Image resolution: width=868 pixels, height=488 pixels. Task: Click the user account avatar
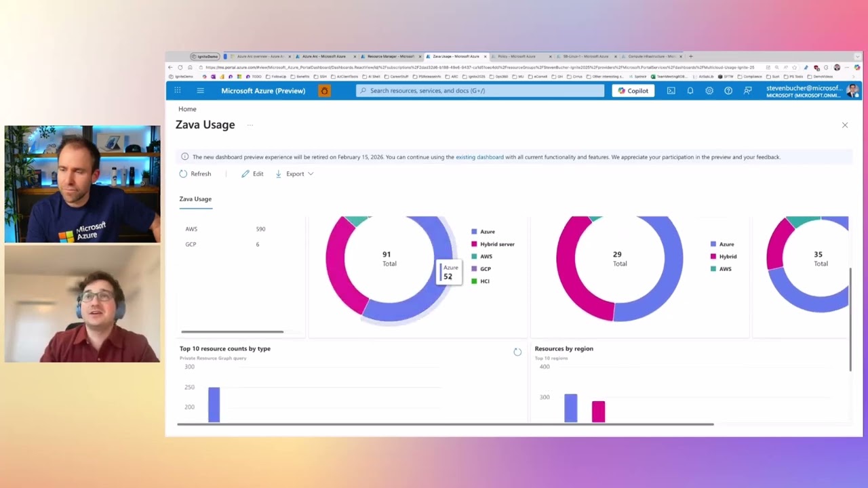coord(852,91)
